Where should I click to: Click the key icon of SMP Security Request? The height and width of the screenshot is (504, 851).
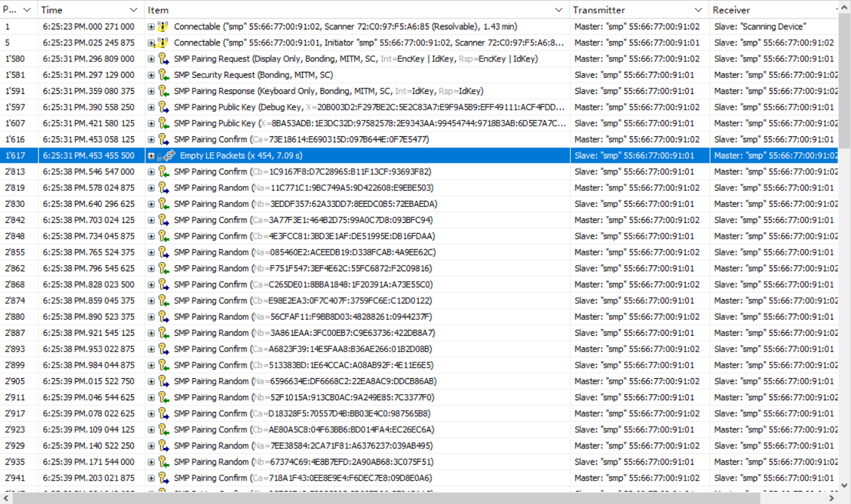click(x=163, y=75)
